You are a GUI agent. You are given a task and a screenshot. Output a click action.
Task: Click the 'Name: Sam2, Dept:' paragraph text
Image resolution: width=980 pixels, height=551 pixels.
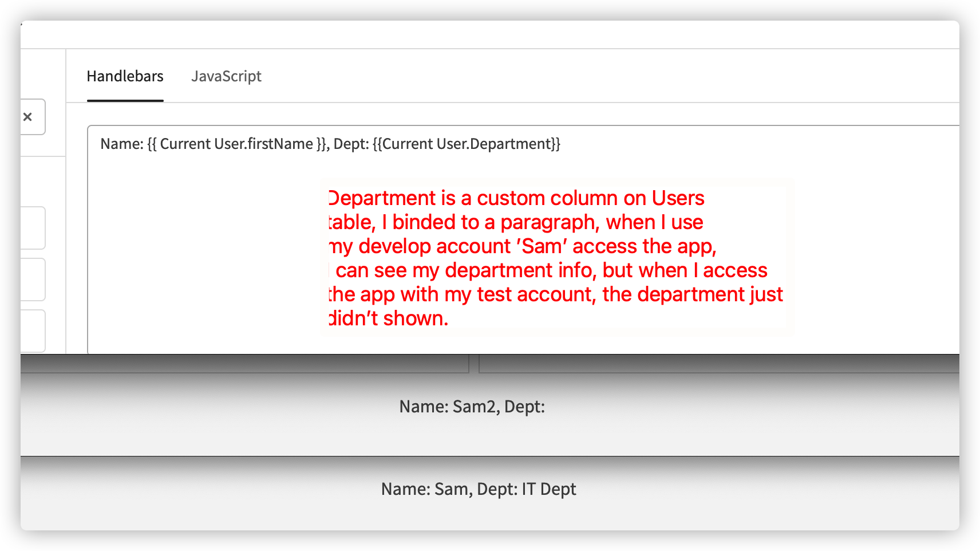click(472, 407)
